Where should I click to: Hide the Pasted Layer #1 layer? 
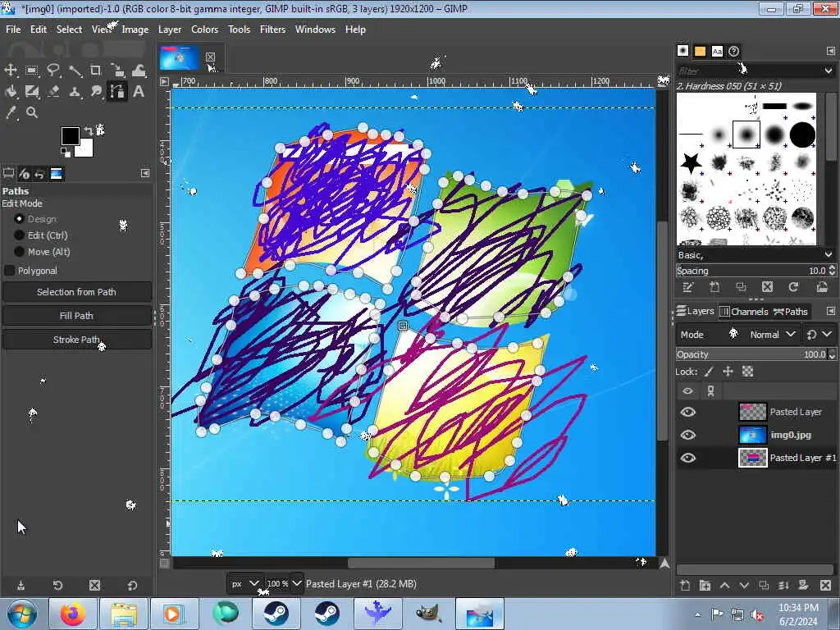(x=688, y=458)
